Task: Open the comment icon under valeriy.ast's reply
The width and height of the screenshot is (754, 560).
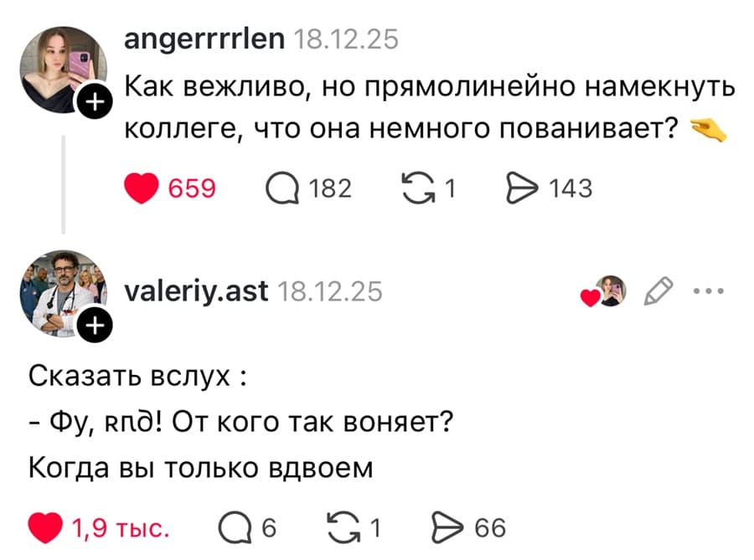Action: point(237,527)
